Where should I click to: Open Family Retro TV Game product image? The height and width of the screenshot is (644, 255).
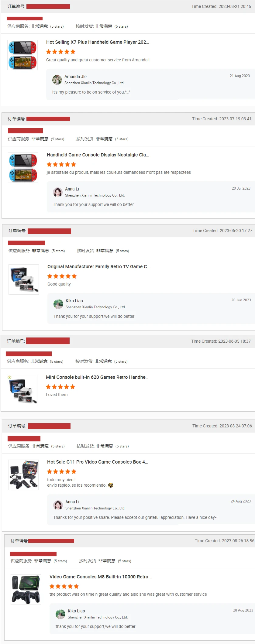(x=24, y=279)
